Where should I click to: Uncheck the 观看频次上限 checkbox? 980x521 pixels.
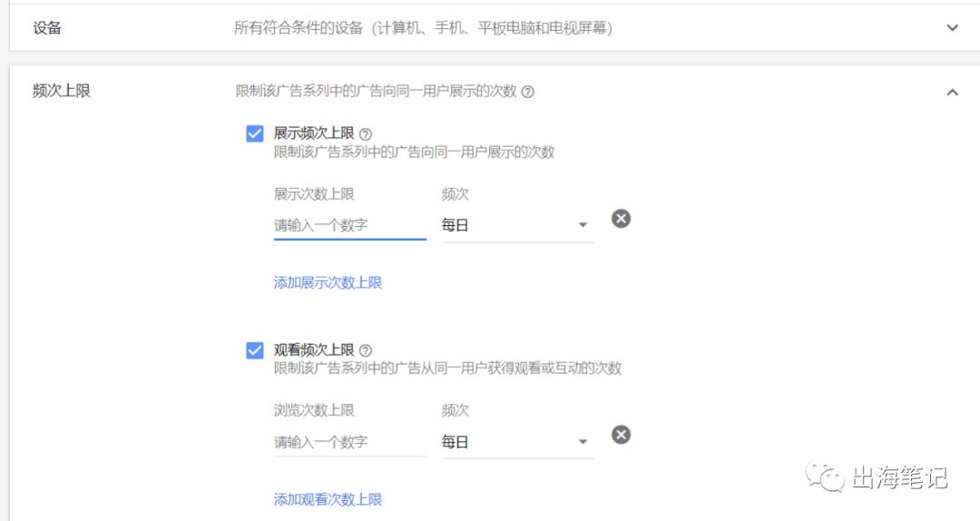[254, 350]
